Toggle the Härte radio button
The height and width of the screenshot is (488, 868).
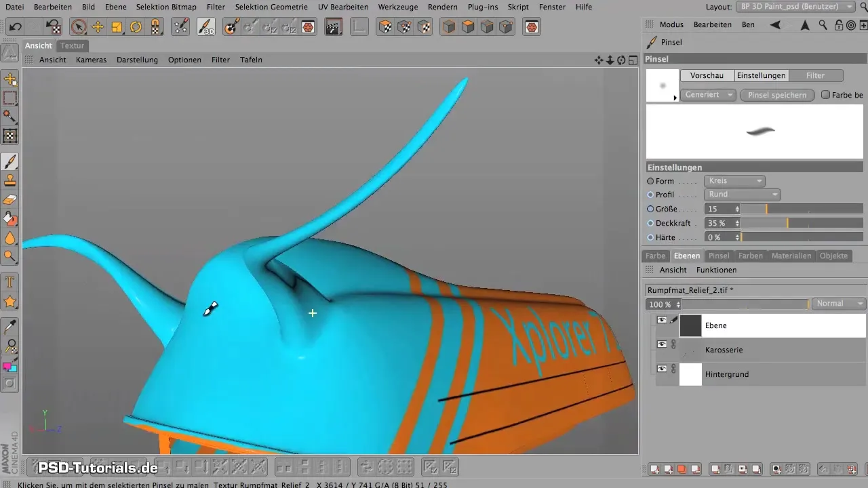click(x=651, y=238)
